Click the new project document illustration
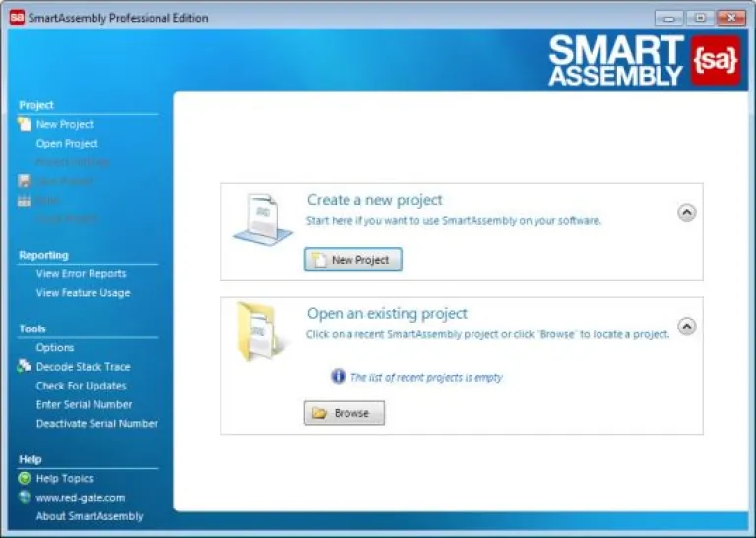The width and height of the screenshot is (756, 538). [263, 218]
